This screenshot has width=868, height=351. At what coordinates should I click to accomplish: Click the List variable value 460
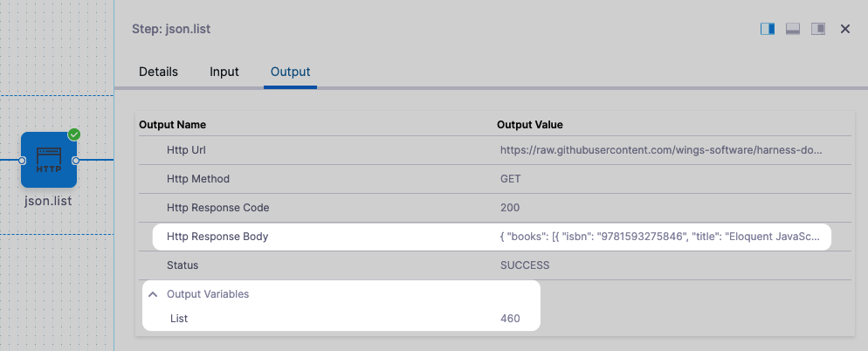tap(509, 319)
